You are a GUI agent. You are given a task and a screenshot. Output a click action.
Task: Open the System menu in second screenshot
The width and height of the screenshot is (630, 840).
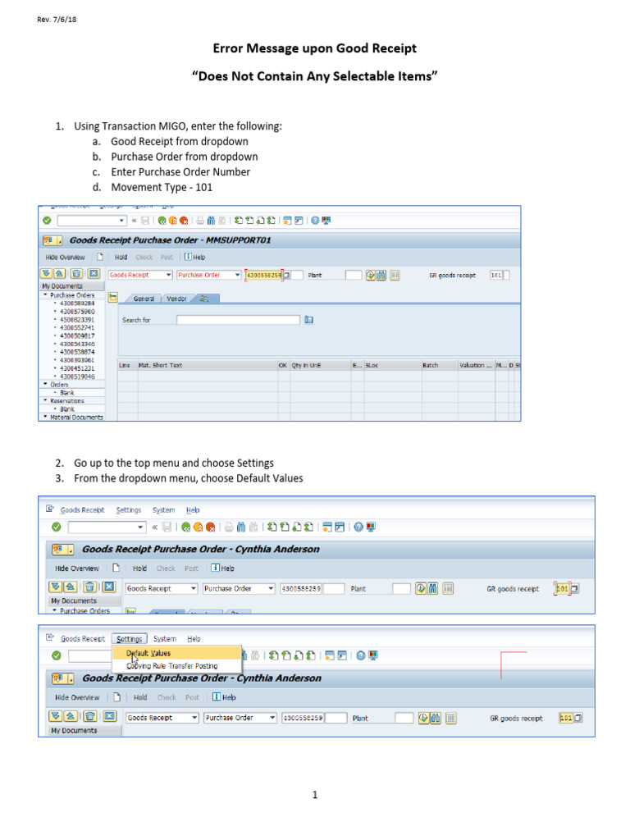[163, 510]
